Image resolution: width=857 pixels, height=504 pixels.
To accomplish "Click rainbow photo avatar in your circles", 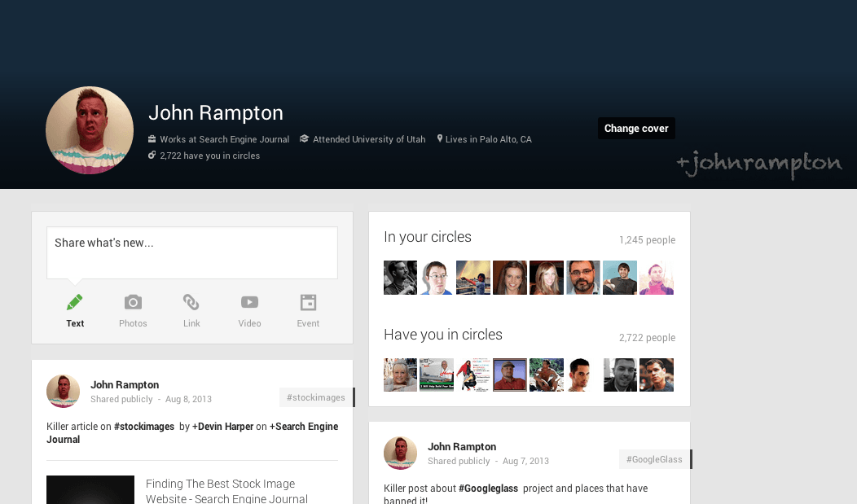I will click(x=473, y=278).
